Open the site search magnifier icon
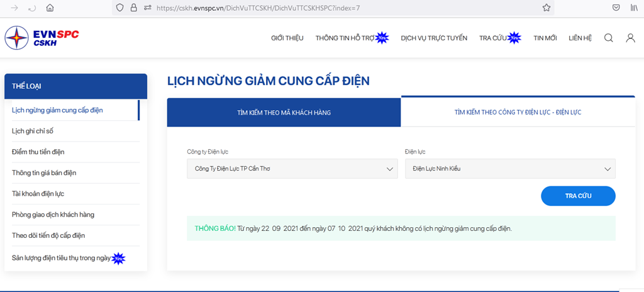The height and width of the screenshot is (292, 644). [609, 38]
